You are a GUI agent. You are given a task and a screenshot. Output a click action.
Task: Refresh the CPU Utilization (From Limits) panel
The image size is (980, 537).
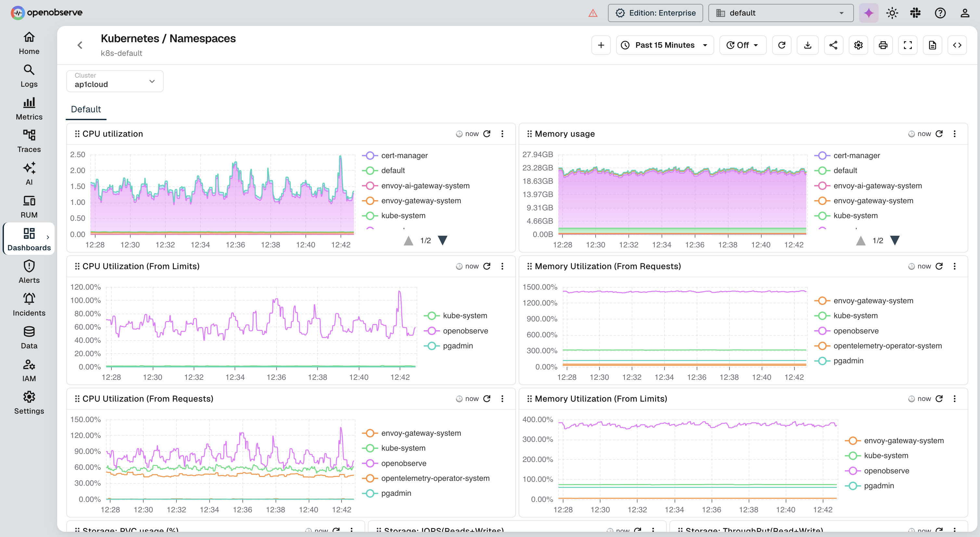pos(486,267)
